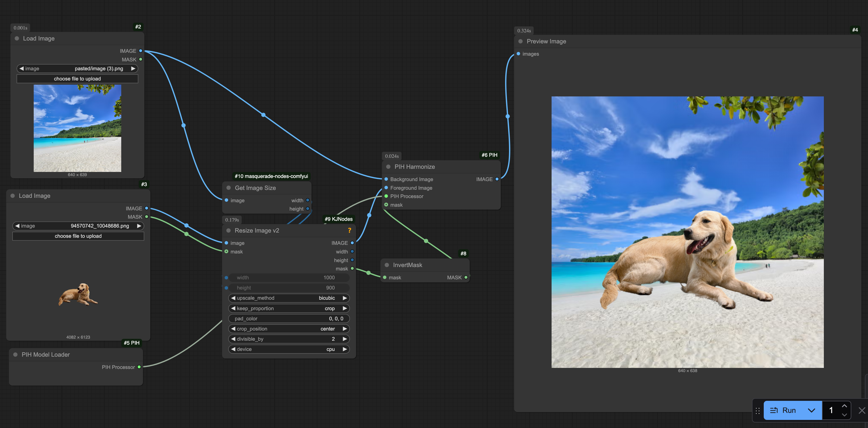
Task: Click next image arrow for pasted/image (3).png
Action: point(133,68)
